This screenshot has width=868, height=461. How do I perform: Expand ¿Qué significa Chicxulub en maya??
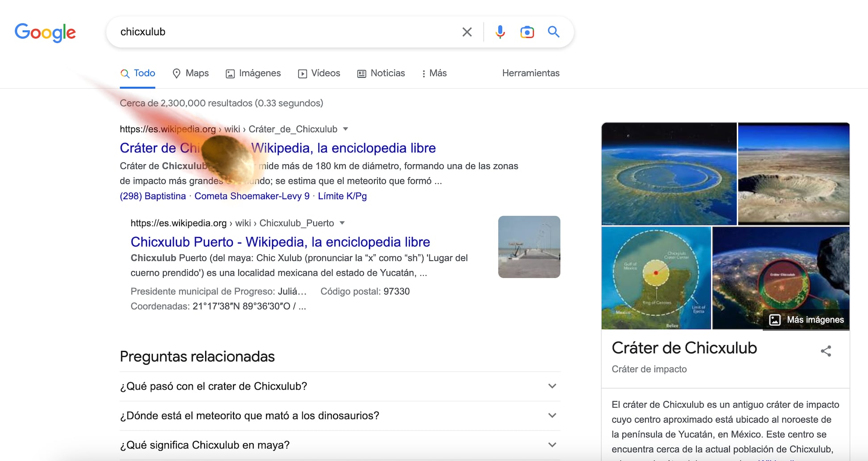[552, 445]
